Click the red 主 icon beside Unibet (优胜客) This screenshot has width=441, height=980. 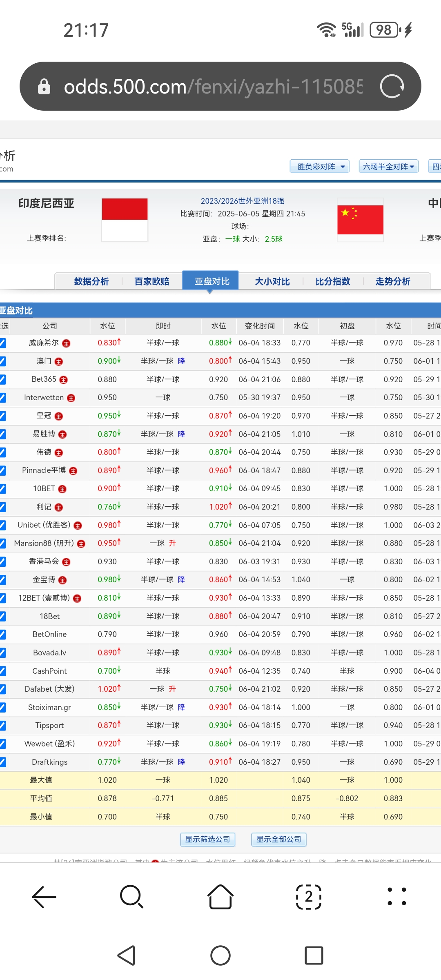point(78,526)
